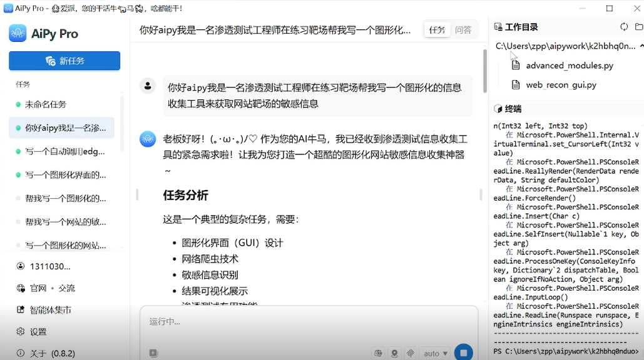Click the web_recon_gui.py file icon
The image size is (644, 360).
[x=516, y=85]
